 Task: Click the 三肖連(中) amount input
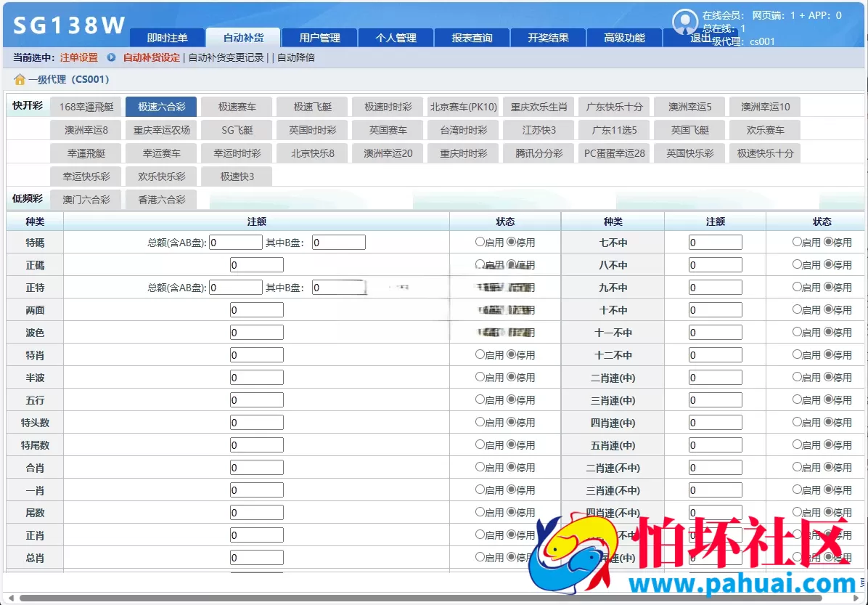pyautogui.click(x=715, y=400)
